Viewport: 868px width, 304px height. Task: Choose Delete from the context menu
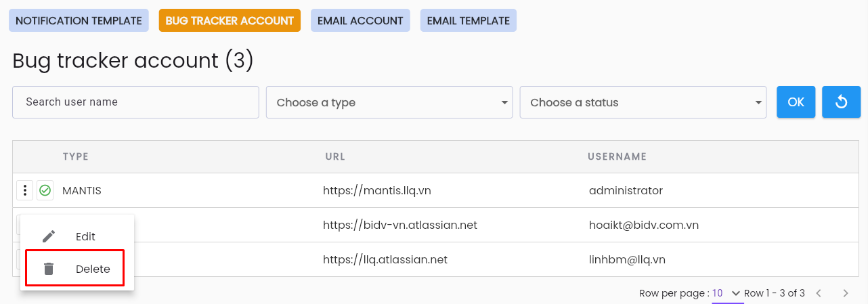tap(74, 269)
